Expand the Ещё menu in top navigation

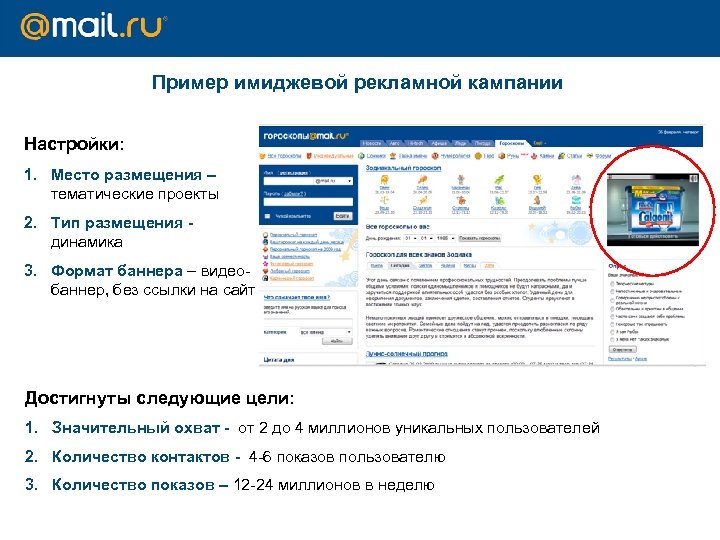[x=539, y=143]
